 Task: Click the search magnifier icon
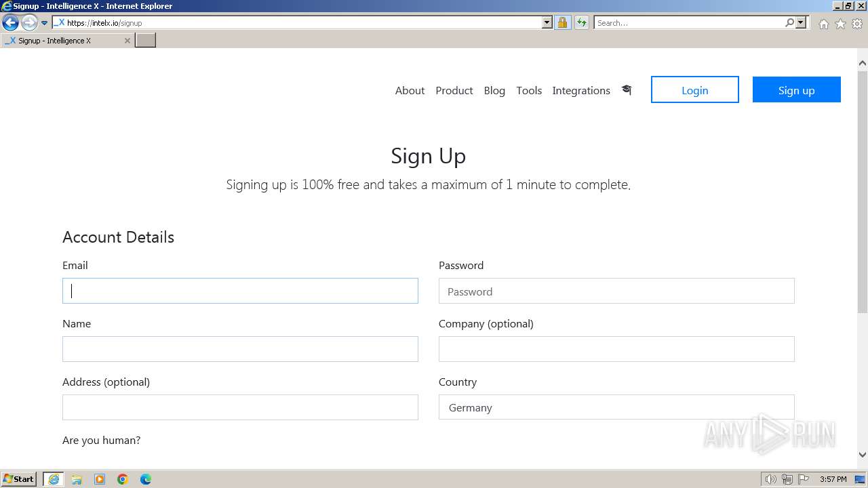click(x=789, y=22)
